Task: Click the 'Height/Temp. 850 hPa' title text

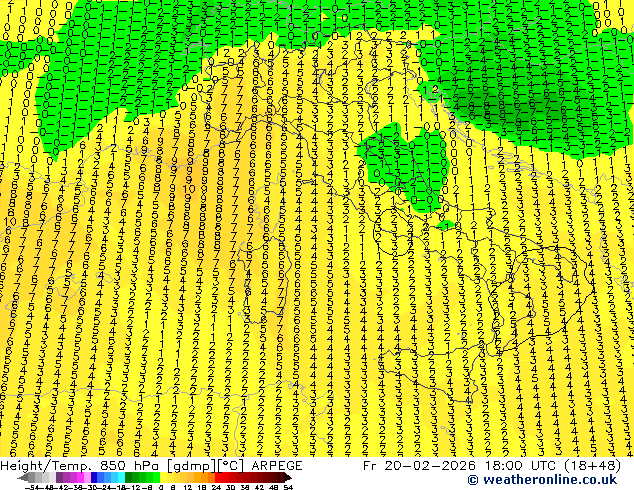Action: tap(79, 466)
